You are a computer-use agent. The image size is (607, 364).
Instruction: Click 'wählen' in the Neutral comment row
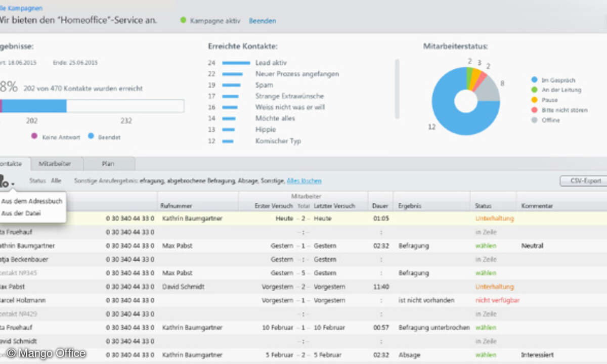486,246
